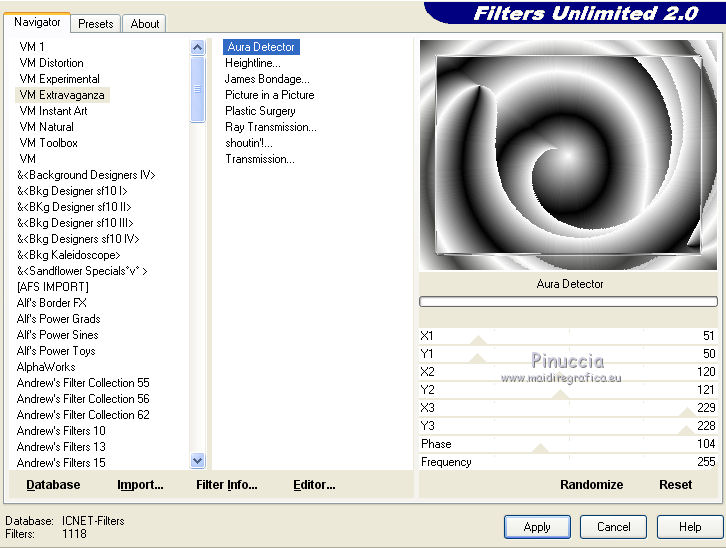This screenshot has height=548, width=726.
Task: Open the About tab
Action: coord(144,24)
